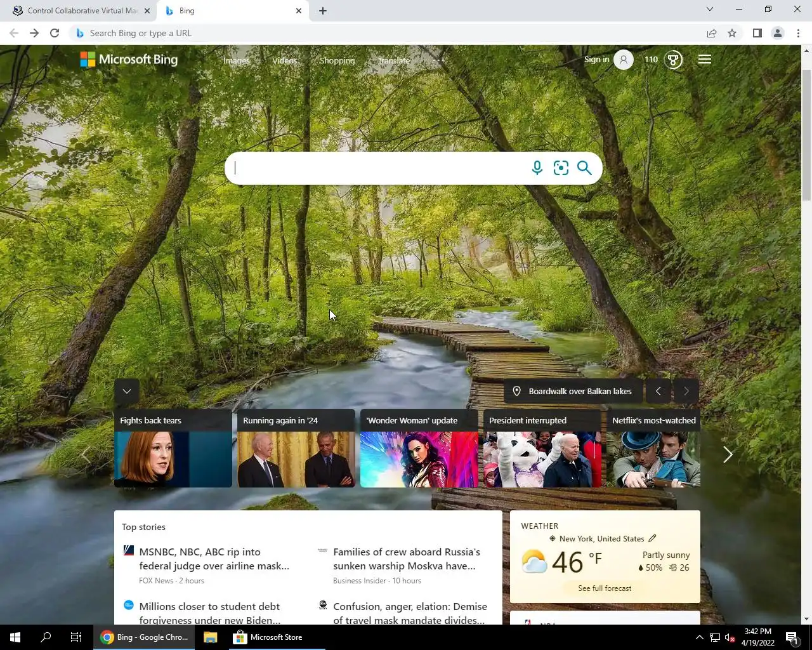
Task: Click the share page icon in address bar
Action: click(712, 33)
